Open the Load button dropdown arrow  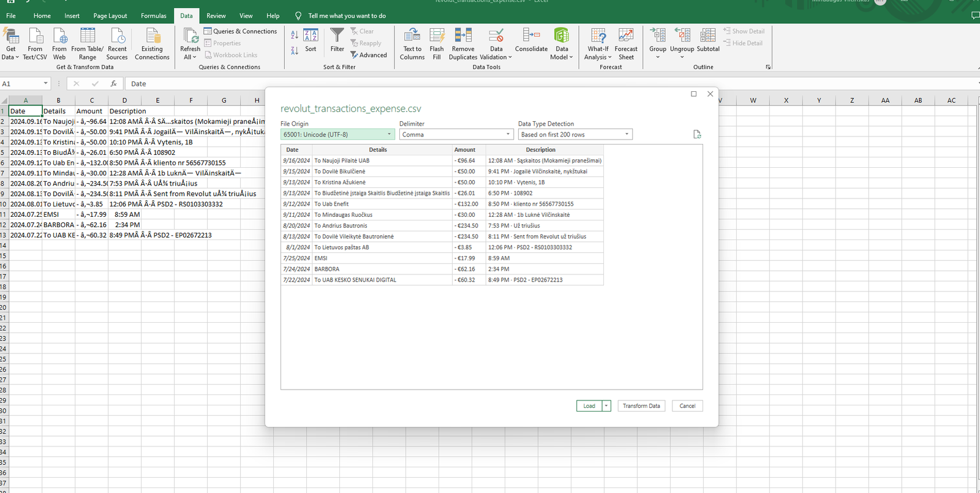click(x=606, y=406)
